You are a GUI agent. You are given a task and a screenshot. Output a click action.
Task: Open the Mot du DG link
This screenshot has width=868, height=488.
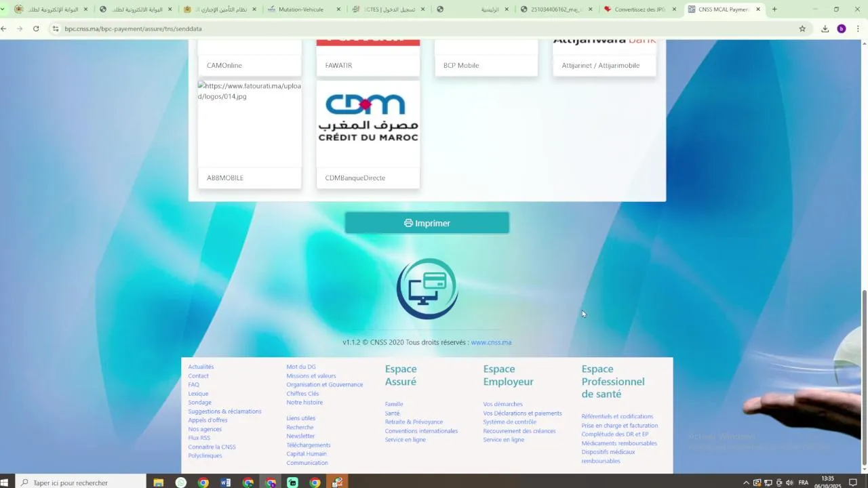pyautogui.click(x=301, y=367)
